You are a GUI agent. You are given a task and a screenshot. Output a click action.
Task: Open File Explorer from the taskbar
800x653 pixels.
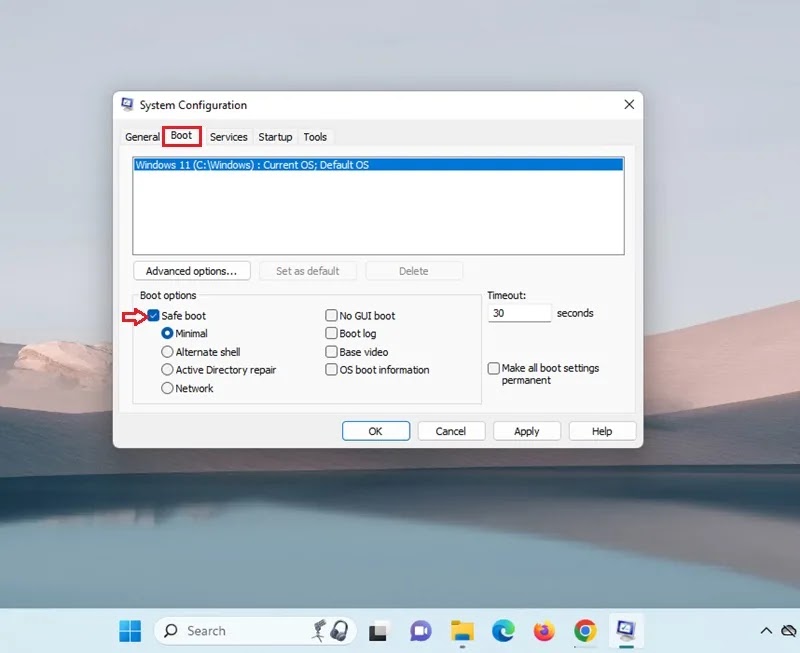coord(462,632)
